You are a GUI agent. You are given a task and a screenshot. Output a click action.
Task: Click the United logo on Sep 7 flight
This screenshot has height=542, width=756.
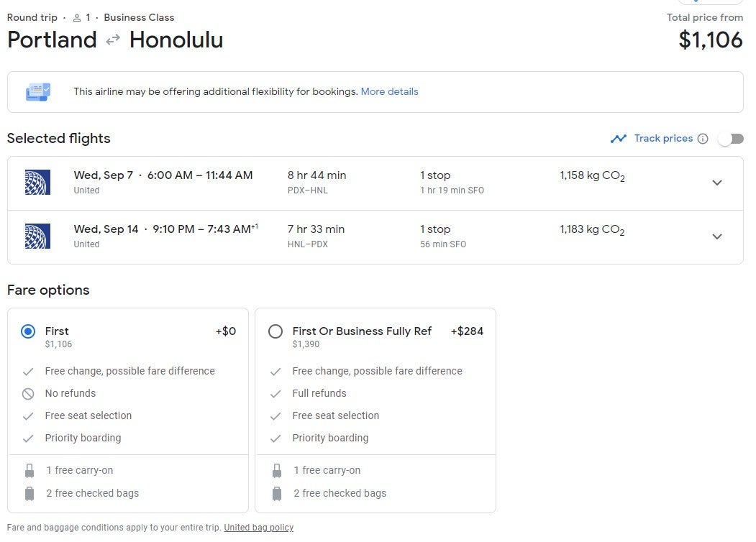pyautogui.click(x=37, y=183)
